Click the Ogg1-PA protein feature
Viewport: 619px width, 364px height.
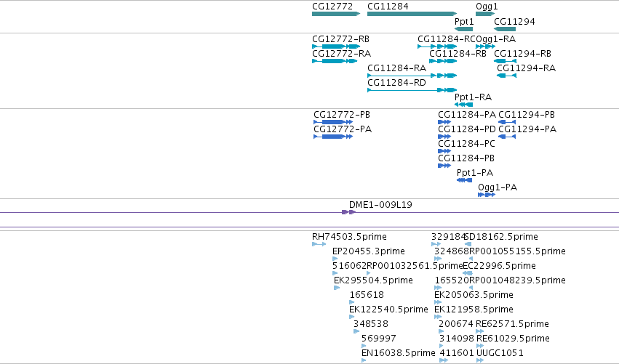click(x=487, y=195)
